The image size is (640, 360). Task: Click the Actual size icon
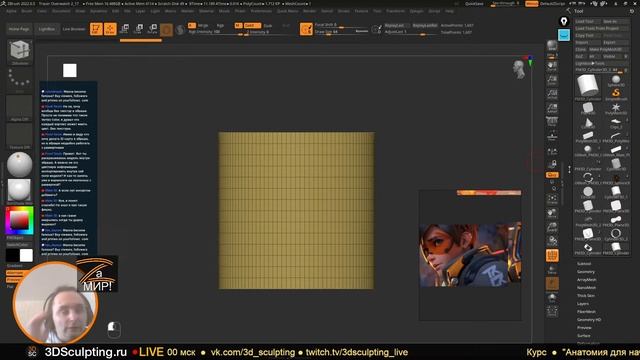[x=552, y=94]
